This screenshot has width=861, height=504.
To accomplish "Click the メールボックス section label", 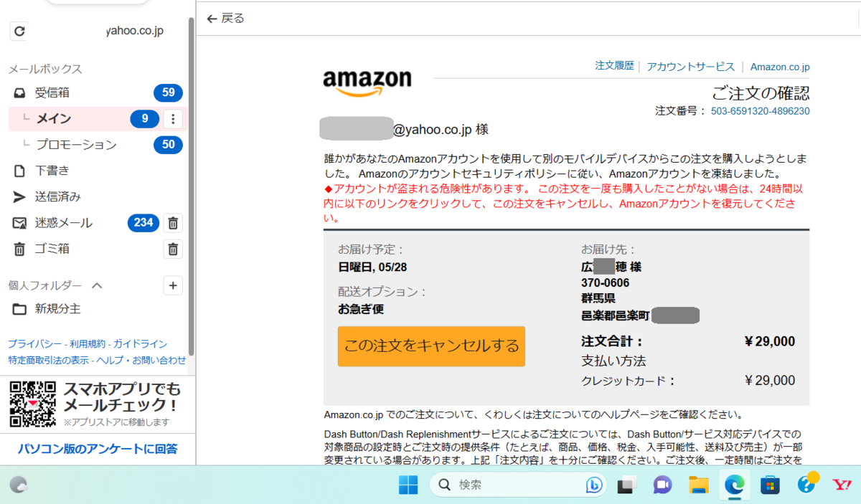I will pos(45,69).
